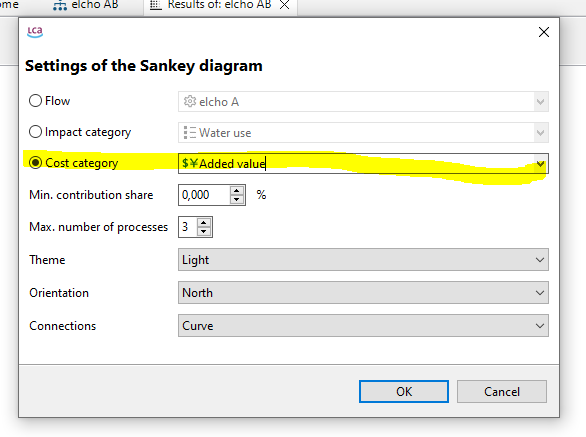Select the Impact category radio button
Image resolution: width=586 pixels, height=437 pixels.
[35, 132]
